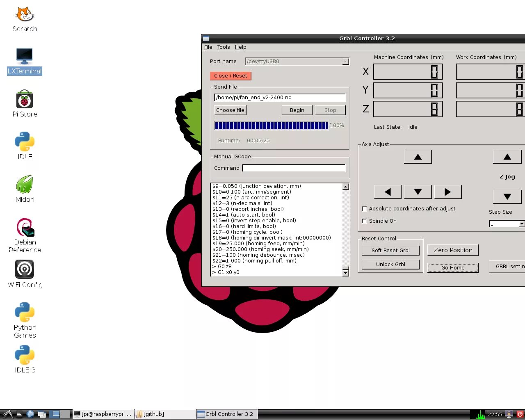The height and width of the screenshot is (420, 525).
Task: Click the log scrollbar down arrow
Action: pyautogui.click(x=345, y=273)
